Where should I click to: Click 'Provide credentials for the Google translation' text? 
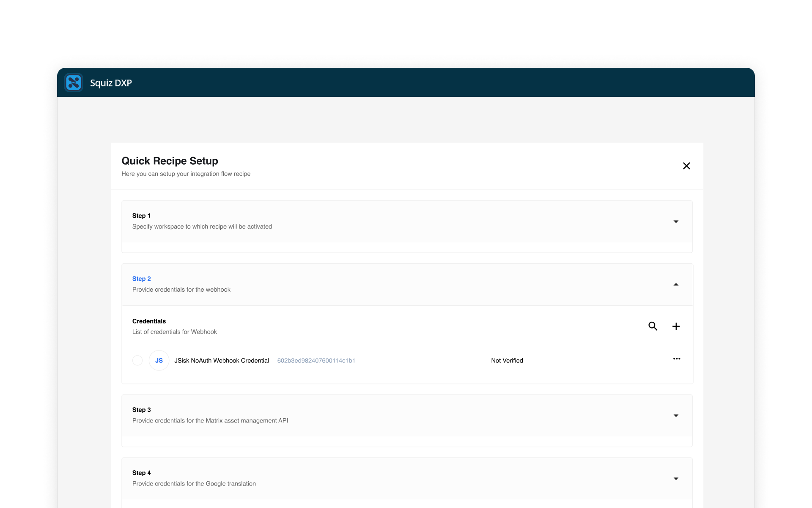coord(194,483)
